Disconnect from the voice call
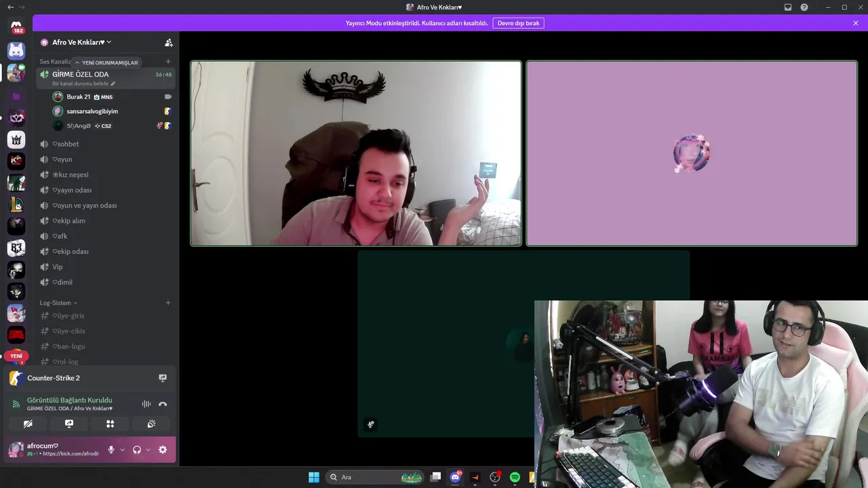This screenshot has width=868, height=488. coord(163,404)
